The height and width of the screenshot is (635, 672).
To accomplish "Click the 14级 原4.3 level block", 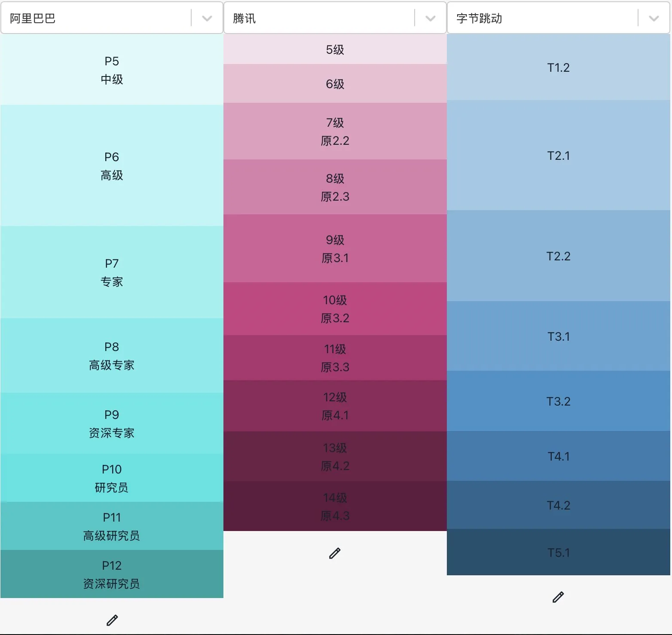I will pyautogui.click(x=335, y=506).
